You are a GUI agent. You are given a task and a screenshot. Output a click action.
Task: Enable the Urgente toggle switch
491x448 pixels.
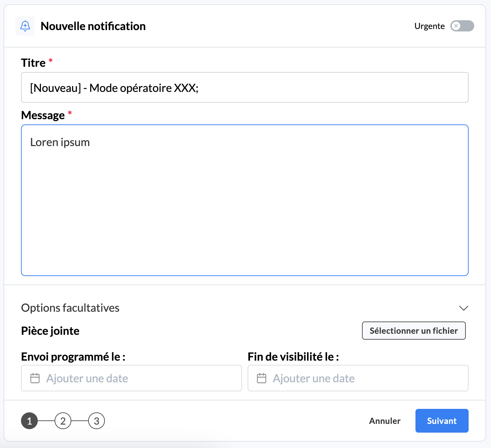pos(462,26)
